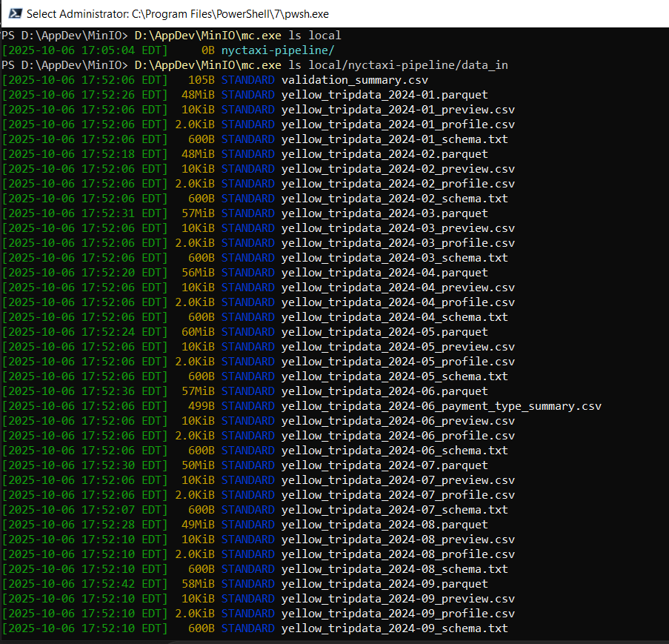Click STANDARD label on validation_summary.csv row

pos(248,80)
